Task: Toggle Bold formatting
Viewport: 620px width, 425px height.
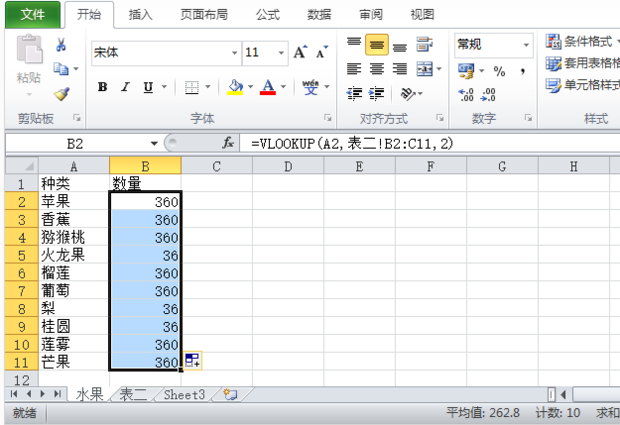Action: click(x=103, y=88)
